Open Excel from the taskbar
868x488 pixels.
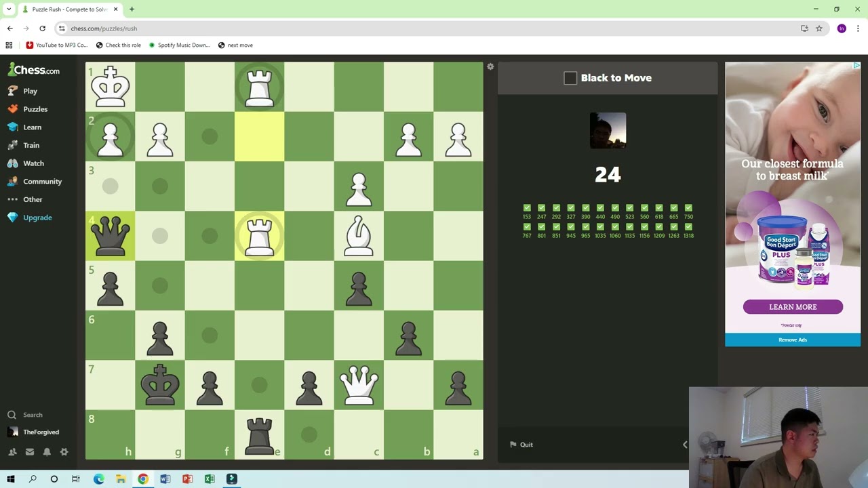(210, 479)
